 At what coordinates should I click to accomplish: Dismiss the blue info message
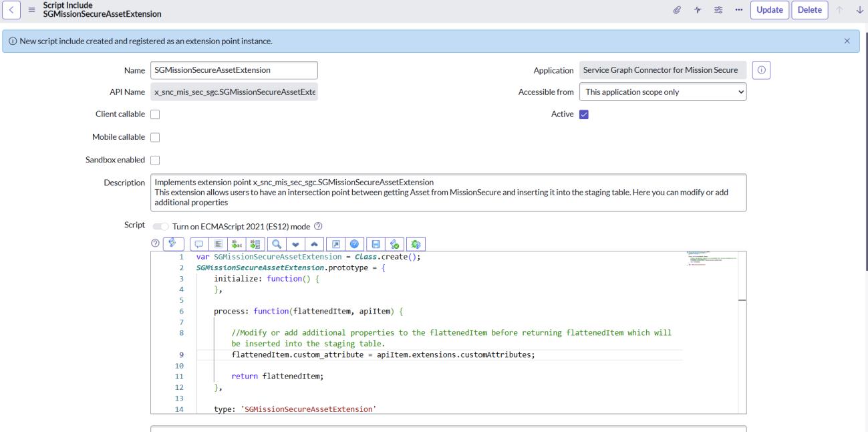click(x=847, y=41)
